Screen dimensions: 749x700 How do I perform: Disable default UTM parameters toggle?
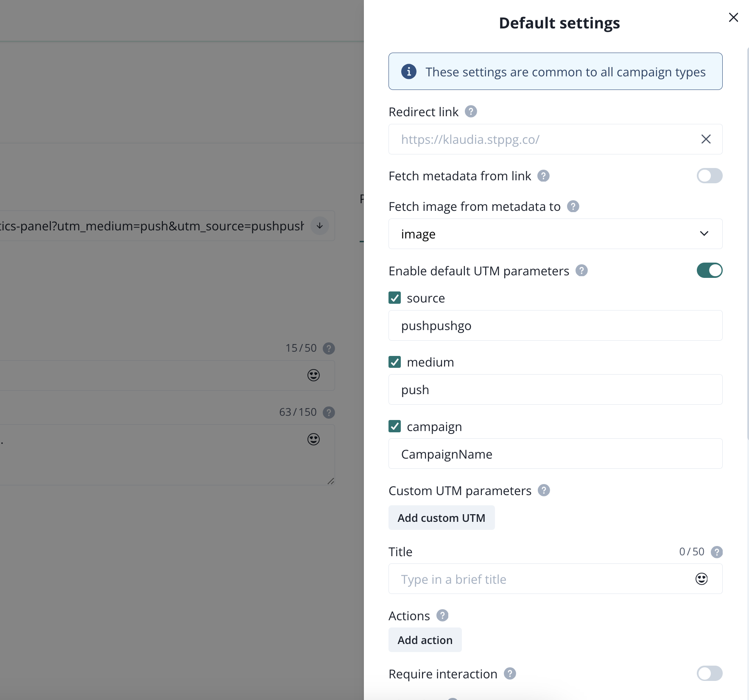pos(709,271)
